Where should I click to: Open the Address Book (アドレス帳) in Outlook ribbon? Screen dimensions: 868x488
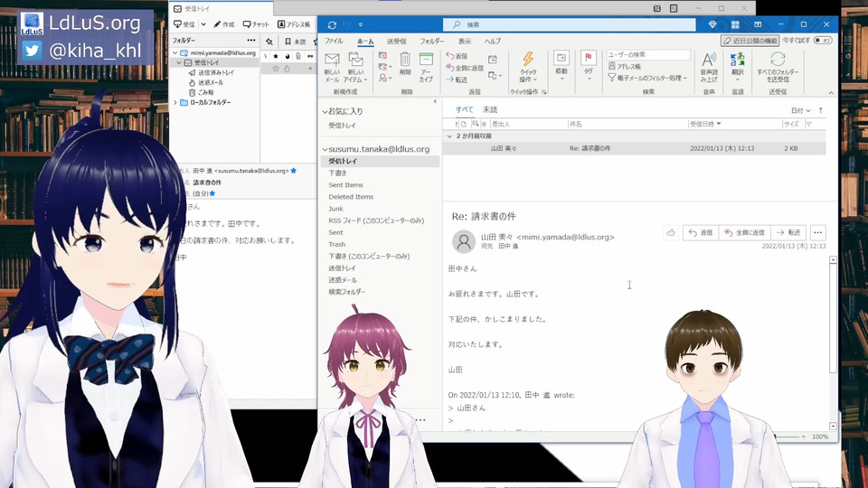(x=625, y=66)
